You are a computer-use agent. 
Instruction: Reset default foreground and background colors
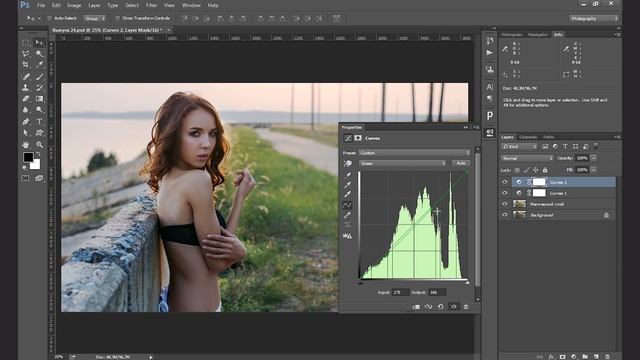point(24,167)
